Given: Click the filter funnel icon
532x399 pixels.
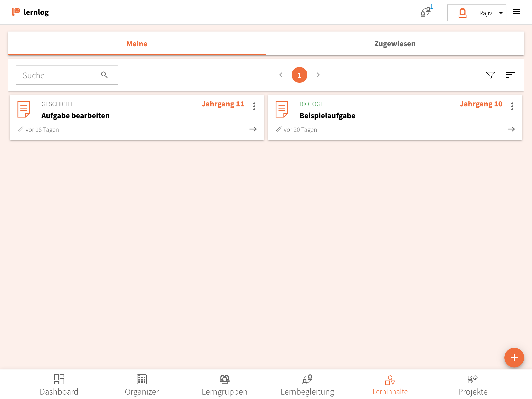Looking at the screenshot, I should click(x=490, y=75).
